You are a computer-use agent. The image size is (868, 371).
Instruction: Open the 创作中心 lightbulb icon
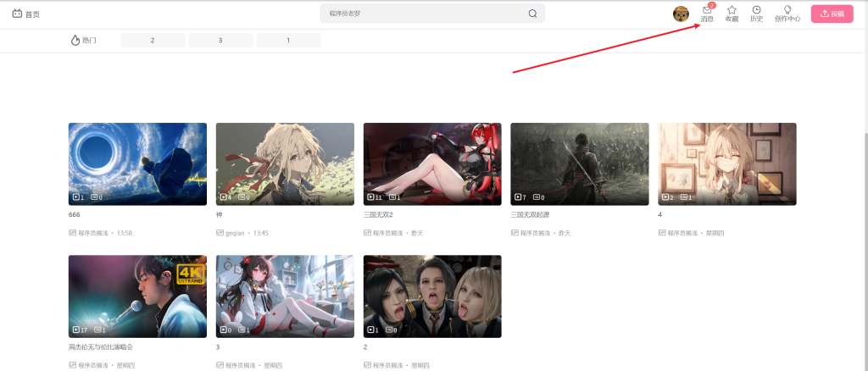coord(787,10)
